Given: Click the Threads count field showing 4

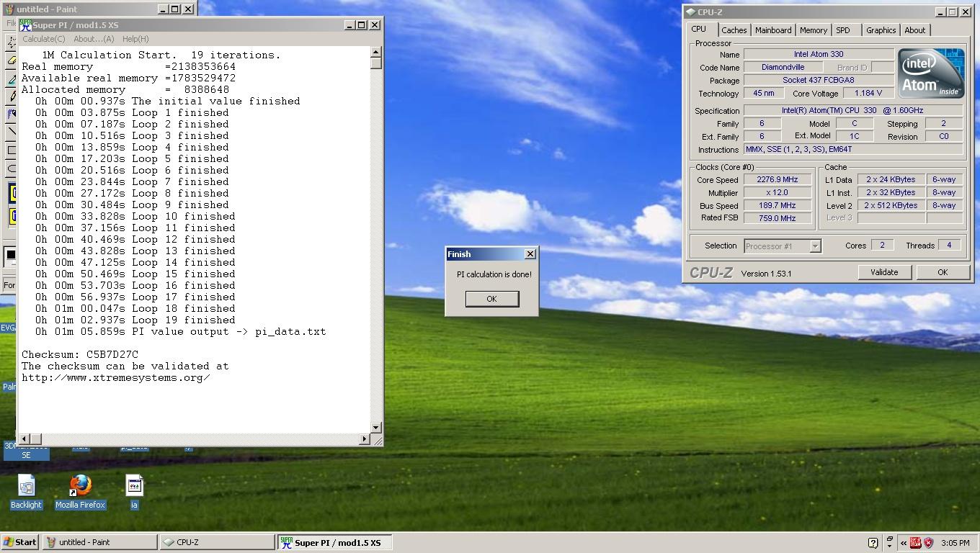Looking at the screenshot, I should click(x=950, y=245).
